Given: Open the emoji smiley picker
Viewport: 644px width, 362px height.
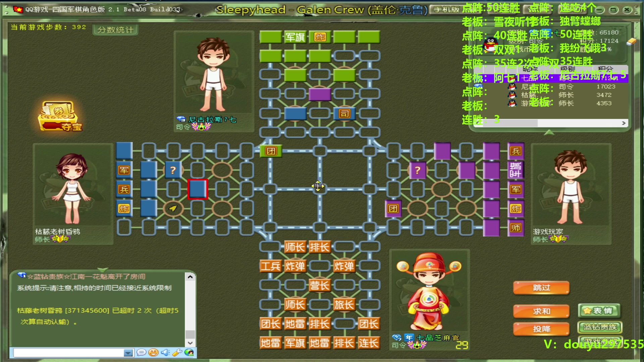Looking at the screenshot, I should (153, 352).
